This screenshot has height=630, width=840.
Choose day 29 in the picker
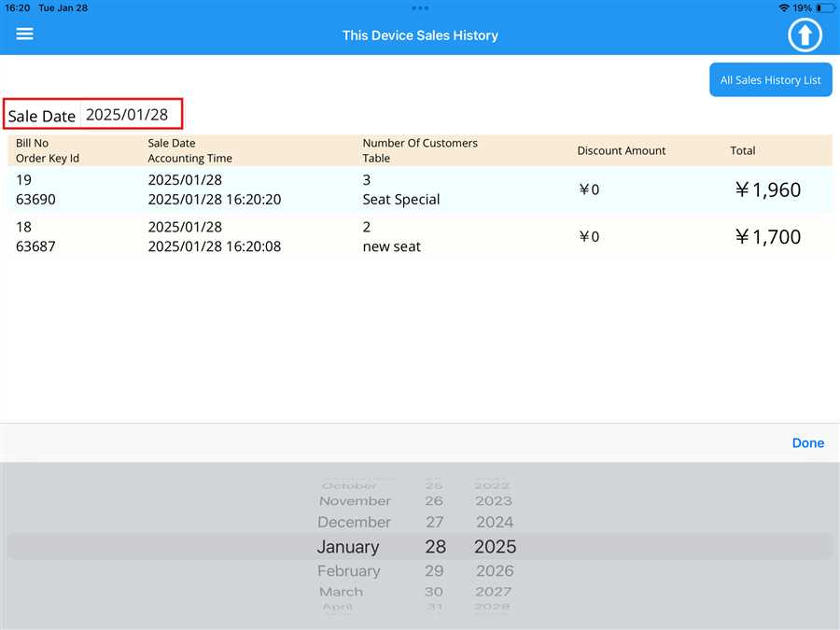434,571
